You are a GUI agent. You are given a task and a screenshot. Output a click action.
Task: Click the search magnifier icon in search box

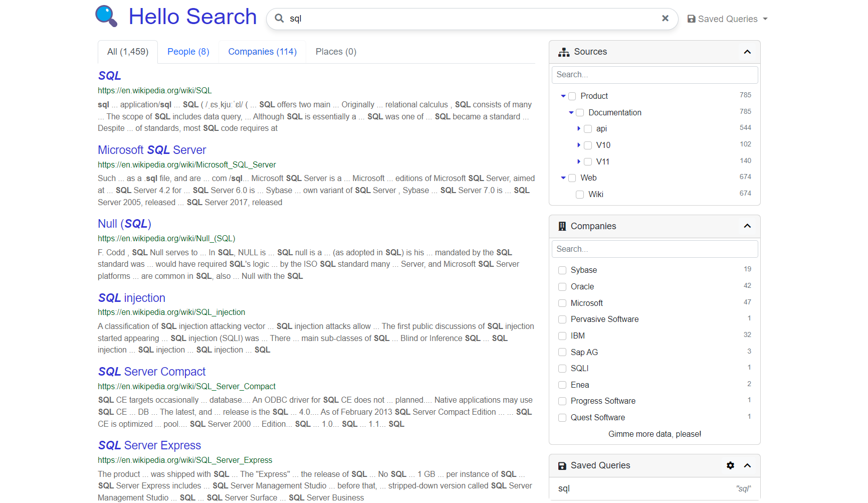pyautogui.click(x=279, y=19)
